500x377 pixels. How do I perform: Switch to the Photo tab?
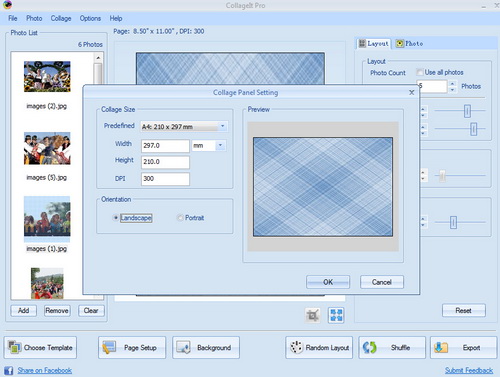coord(409,44)
